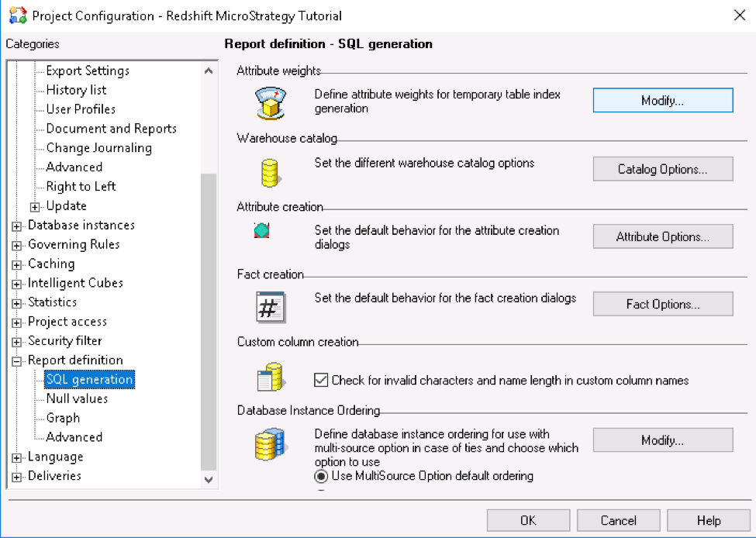Screen dimensions: 756x538
Task: Open Catalog Options for the warehouse catalog
Action: tap(662, 169)
